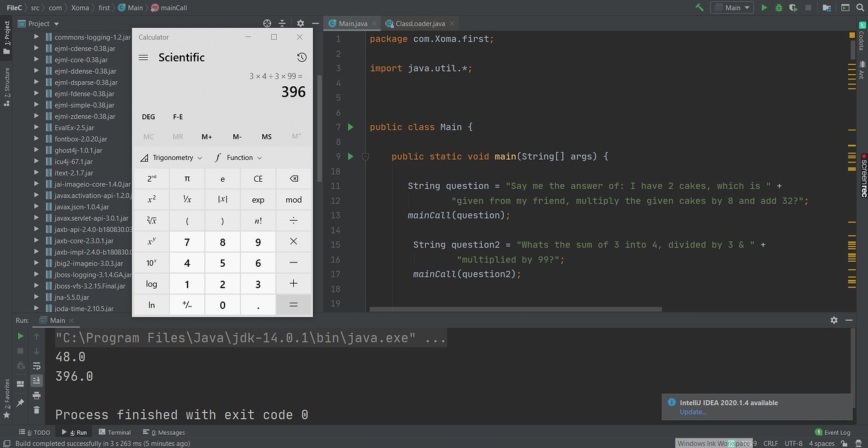The image size is (868, 448).
Task: Build the project using the hammer icon
Action: [699, 8]
